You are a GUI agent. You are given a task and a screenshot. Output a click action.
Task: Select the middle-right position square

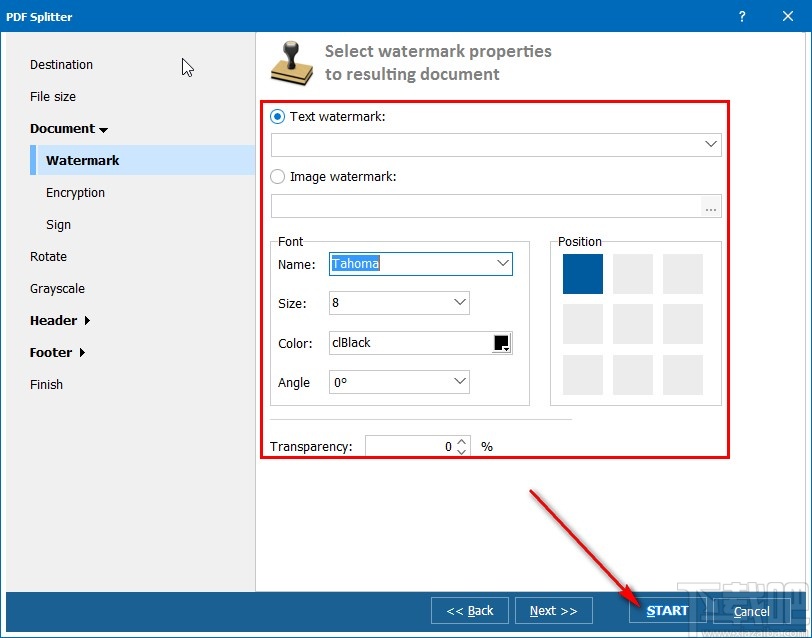[683, 324]
